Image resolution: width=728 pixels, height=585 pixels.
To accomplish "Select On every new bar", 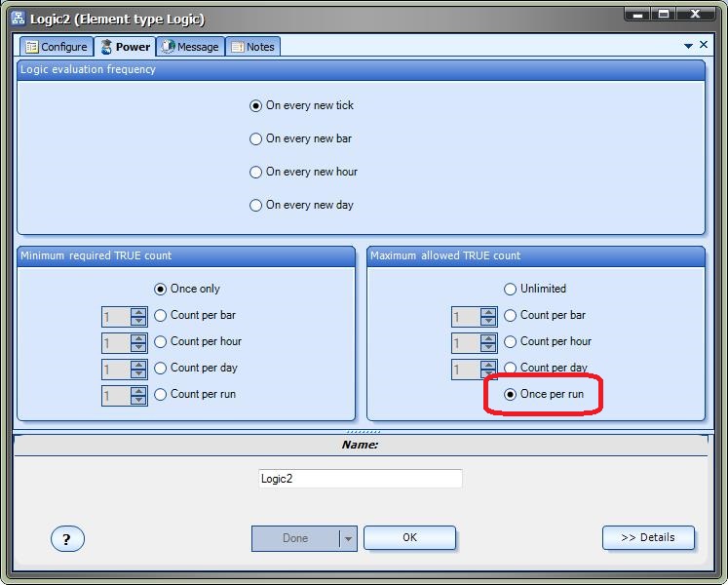I will [x=300, y=138].
